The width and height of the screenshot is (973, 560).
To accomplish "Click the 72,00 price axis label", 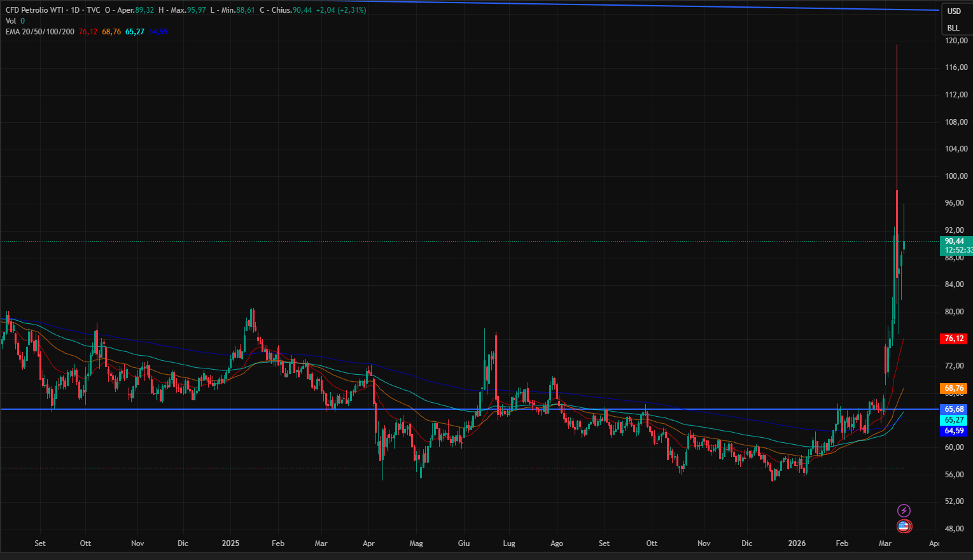I will pyautogui.click(x=955, y=366).
